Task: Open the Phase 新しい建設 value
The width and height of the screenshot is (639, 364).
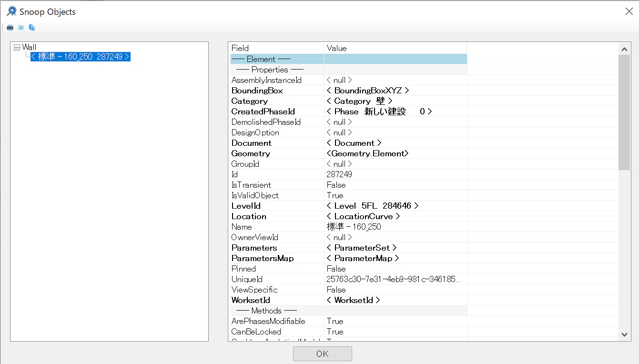Action: (379, 111)
